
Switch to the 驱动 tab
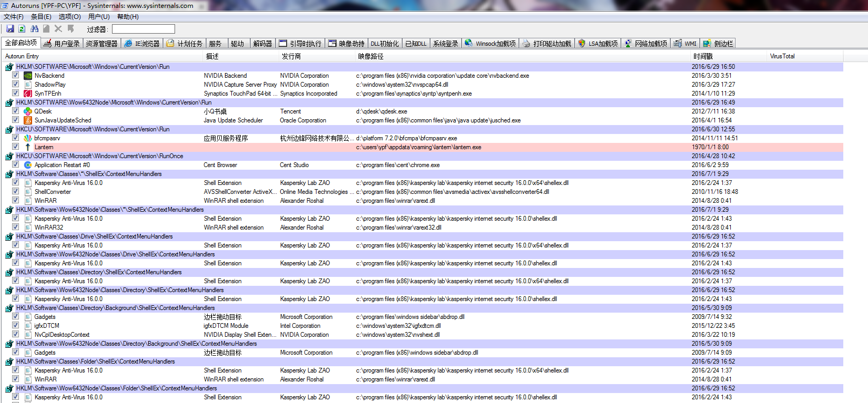point(239,44)
